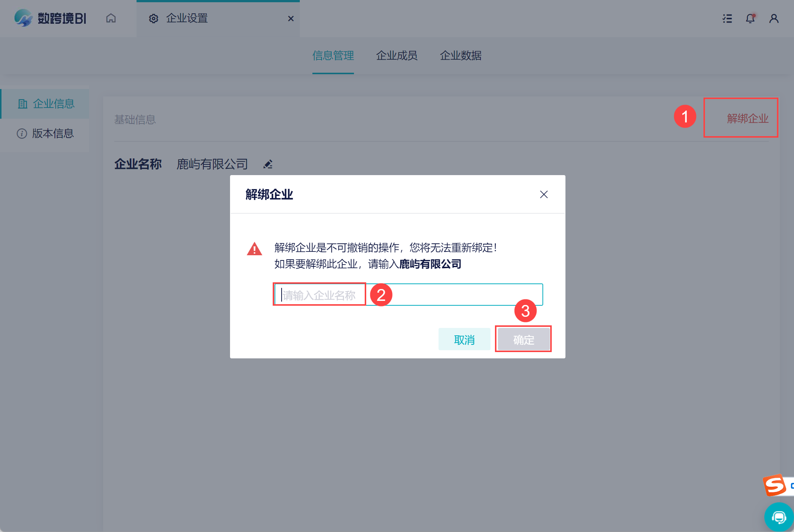This screenshot has width=794, height=532.
Task: Click the 解绑企业 link at top right
Action: coord(747,119)
